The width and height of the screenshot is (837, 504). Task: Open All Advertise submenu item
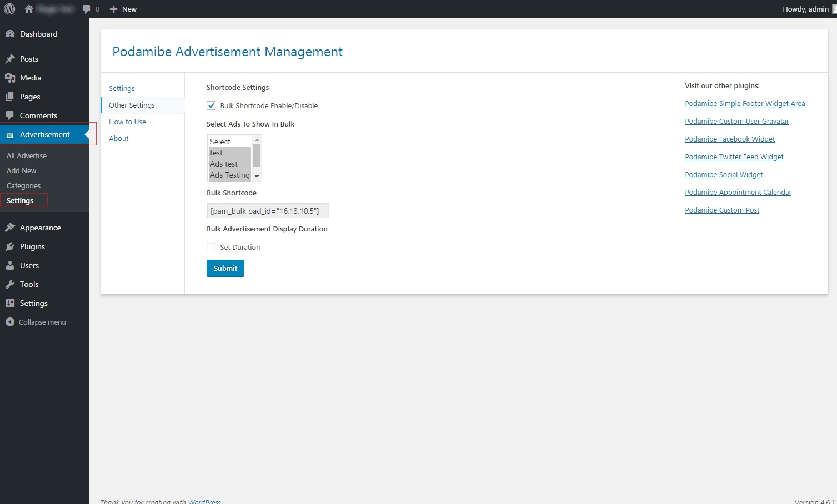click(27, 156)
